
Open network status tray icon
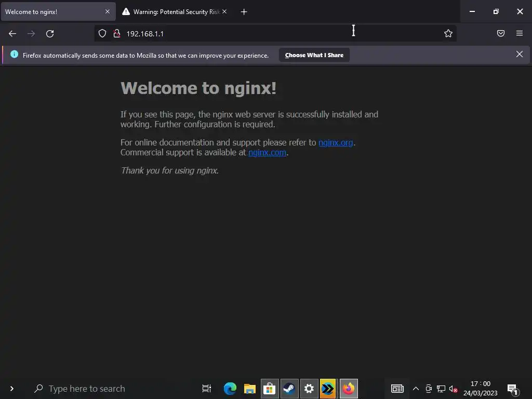click(441, 389)
